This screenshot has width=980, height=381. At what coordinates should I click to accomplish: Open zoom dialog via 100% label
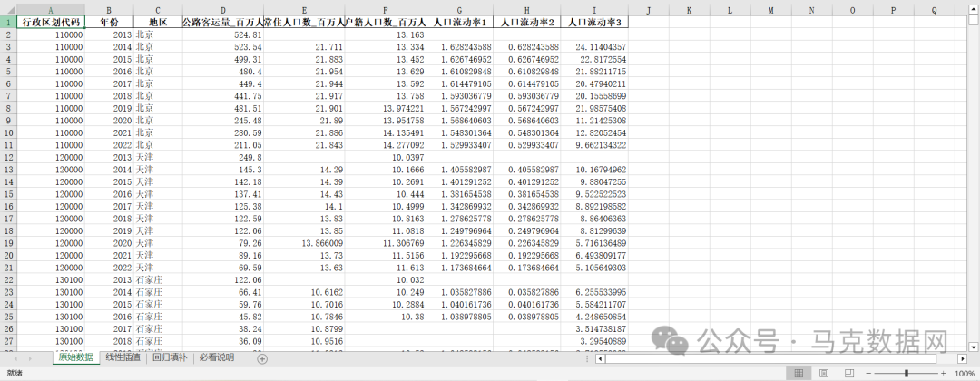965,373
